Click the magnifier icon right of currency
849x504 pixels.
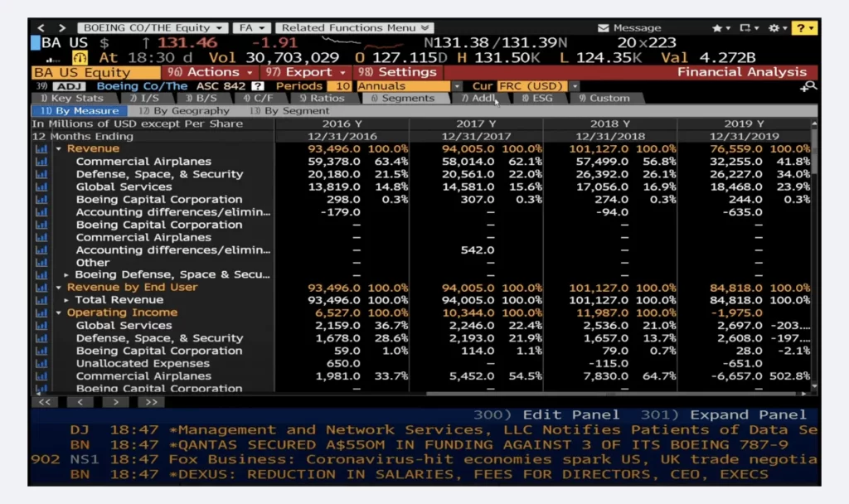coord(808,86)
